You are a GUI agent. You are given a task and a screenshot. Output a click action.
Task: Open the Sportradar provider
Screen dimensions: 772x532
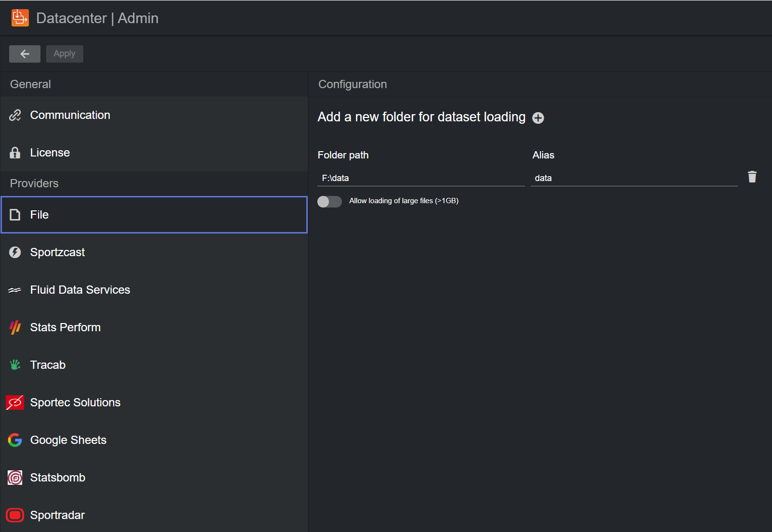tap(57, 515)
